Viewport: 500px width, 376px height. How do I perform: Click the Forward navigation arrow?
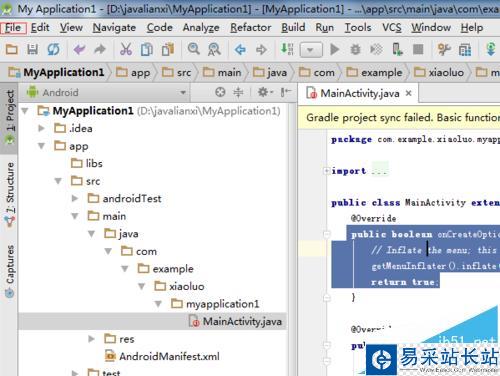pos(261,50)
